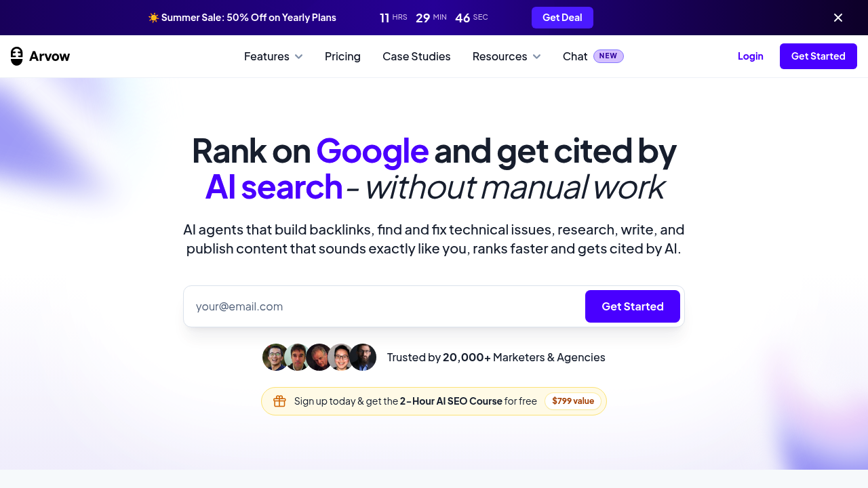Screen dimensions: 868x488
Task: Expand the Resources dropdown chevron
Action: (536, 56)
